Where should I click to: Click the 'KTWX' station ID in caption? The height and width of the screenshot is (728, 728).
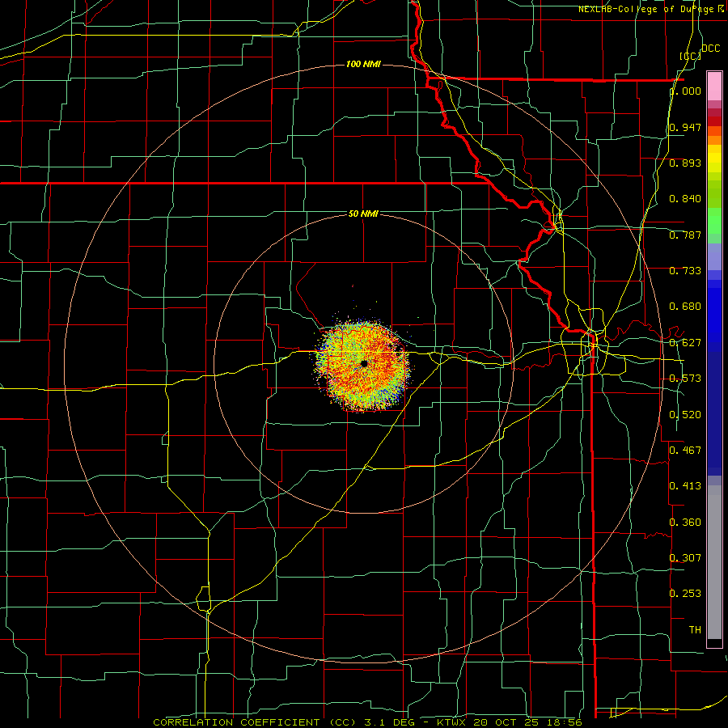pyautogui.click(x=451, y=722)
